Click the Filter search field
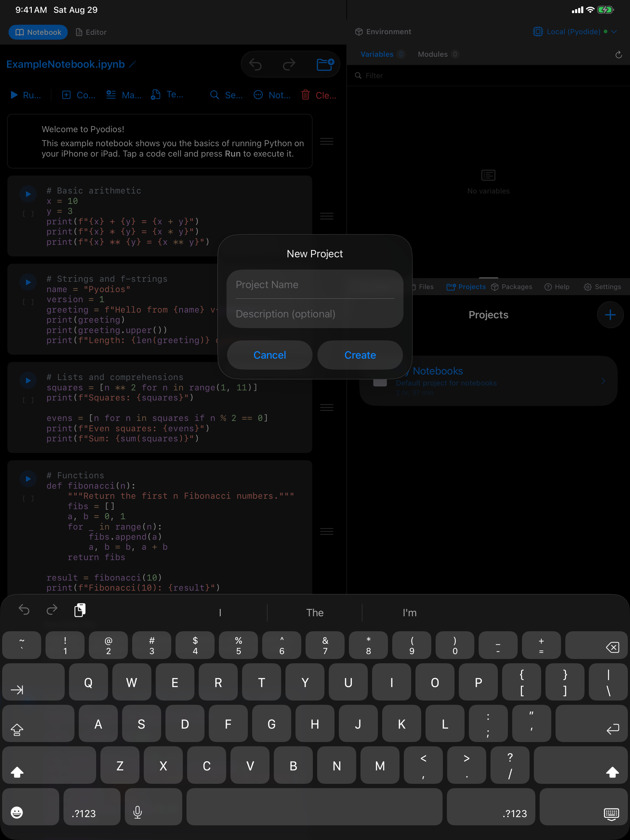The image size is (630, 840). point(488,76)
